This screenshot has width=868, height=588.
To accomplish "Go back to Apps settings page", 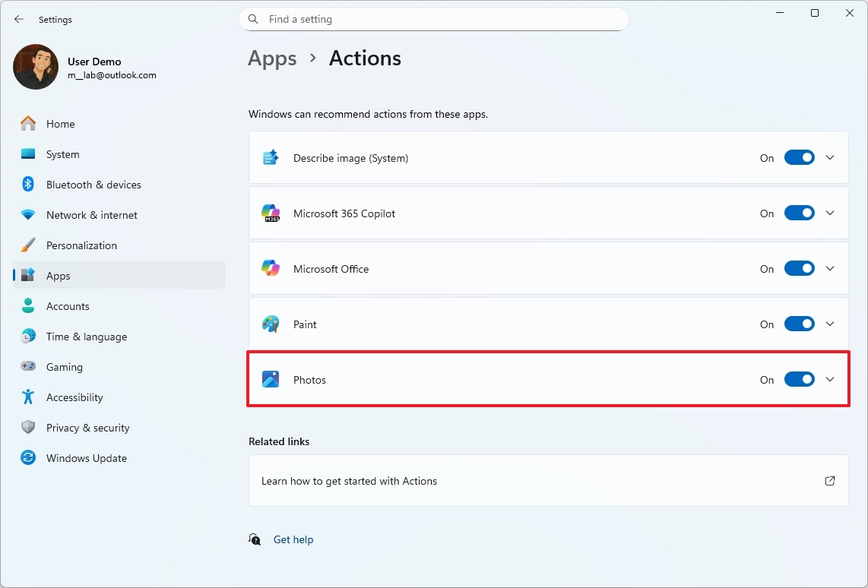I will point(272,58).
